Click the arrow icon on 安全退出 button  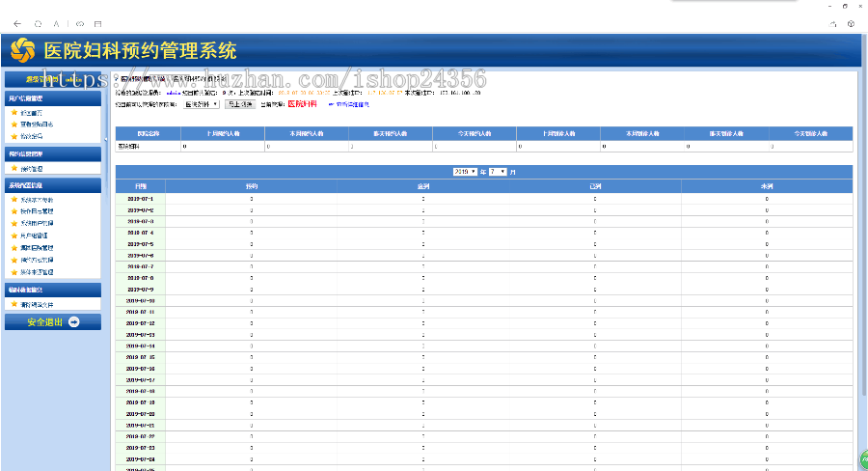pos(73,322)
